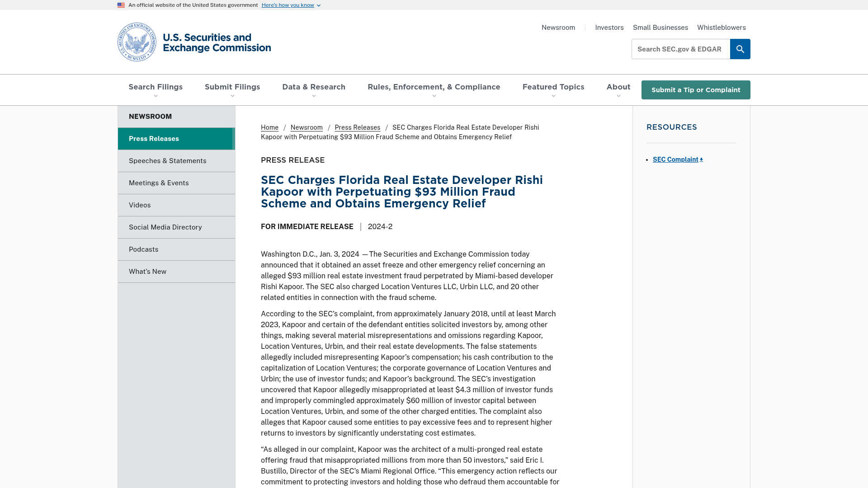Open Speeches & Statements in the sidebar
The image size is (868, 488).
pos(176,161)
